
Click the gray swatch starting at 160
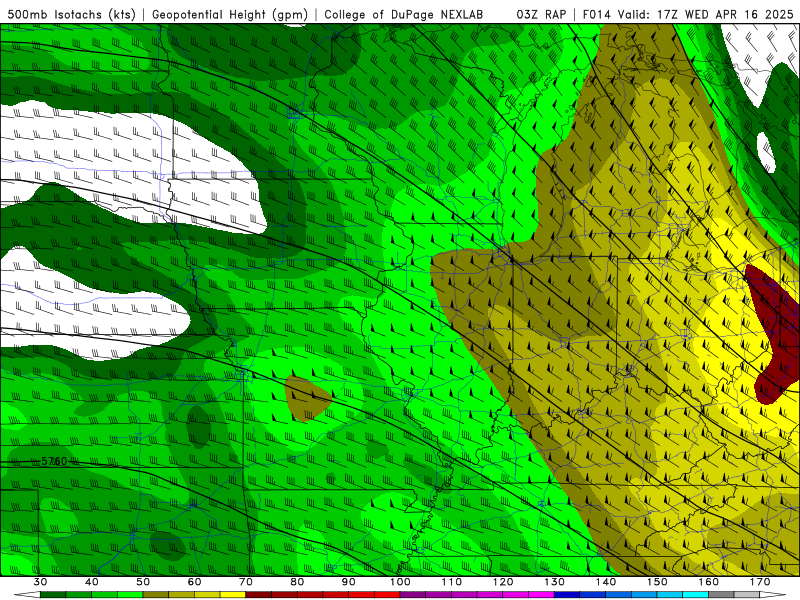721,595
